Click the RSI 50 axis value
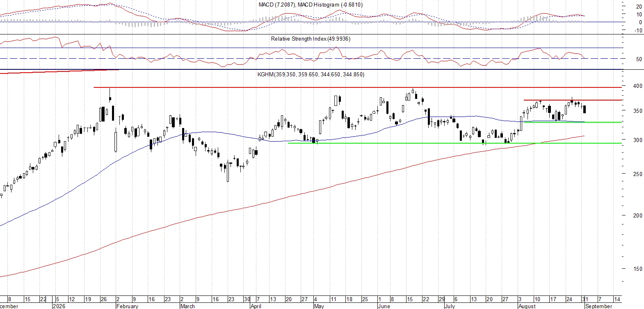The width and height of the screenshot is (644, 309). point(639,59)
